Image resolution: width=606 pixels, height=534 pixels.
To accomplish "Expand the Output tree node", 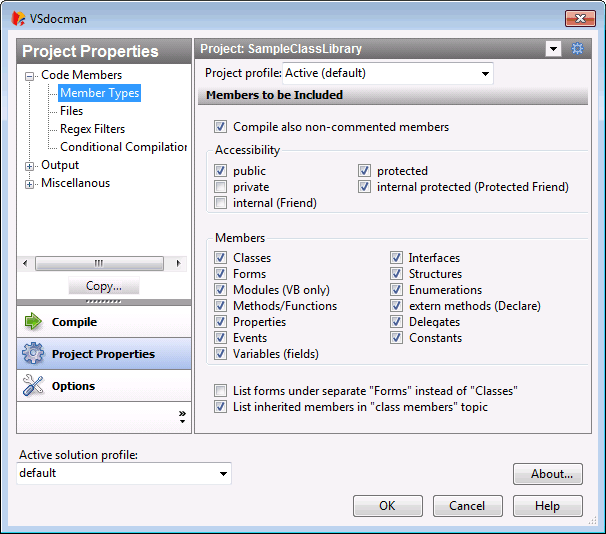I will [30, 166].
